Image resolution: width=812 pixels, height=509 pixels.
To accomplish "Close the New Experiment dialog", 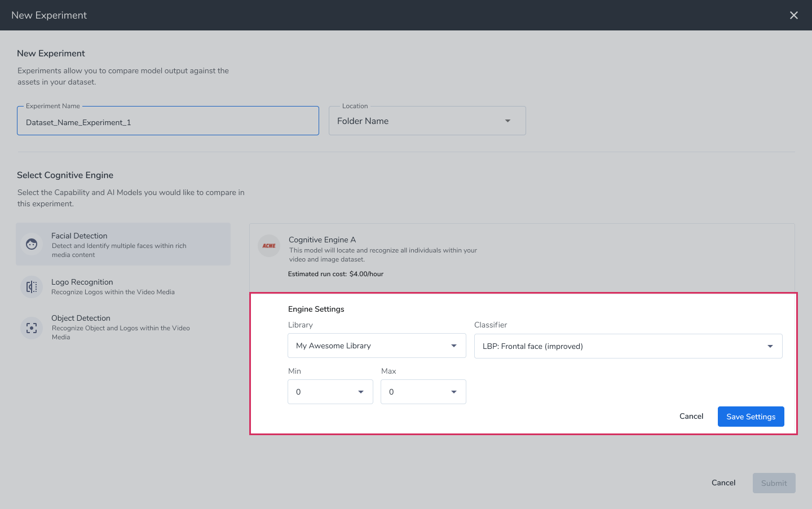I will point(794,15).
